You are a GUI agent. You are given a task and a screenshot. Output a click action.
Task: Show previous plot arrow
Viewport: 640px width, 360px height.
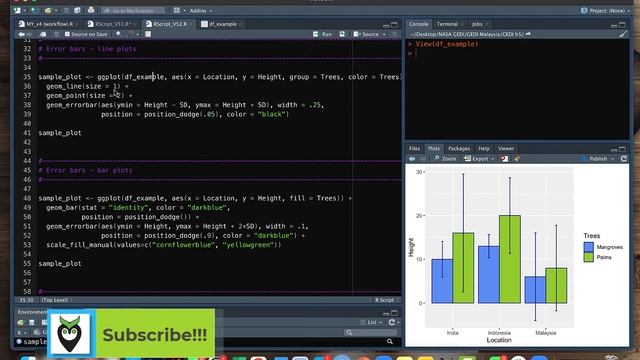(x=412, y=159)
